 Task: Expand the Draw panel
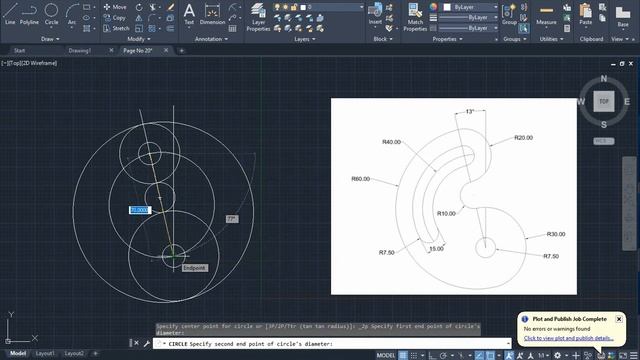pos(50,39)
